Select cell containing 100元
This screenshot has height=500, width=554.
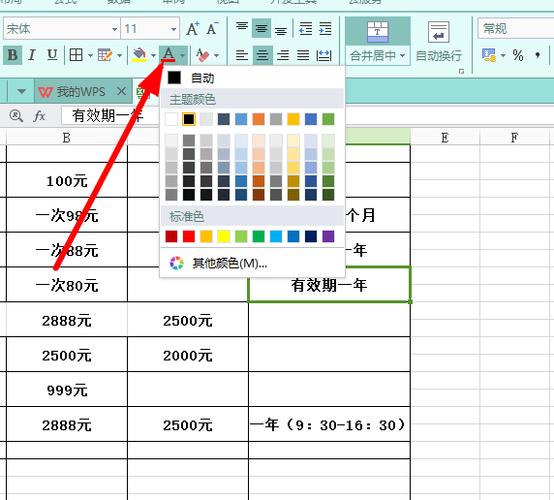click(67, 180)
